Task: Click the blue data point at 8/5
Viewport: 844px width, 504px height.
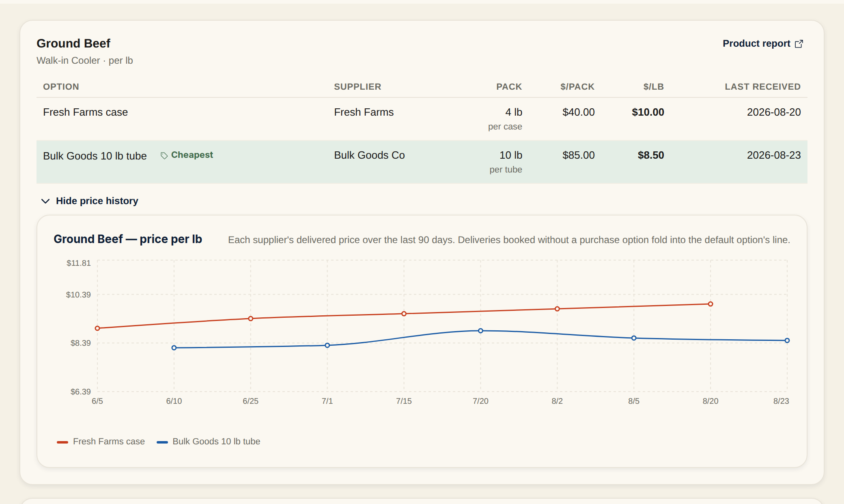Action: click(634, 338)
